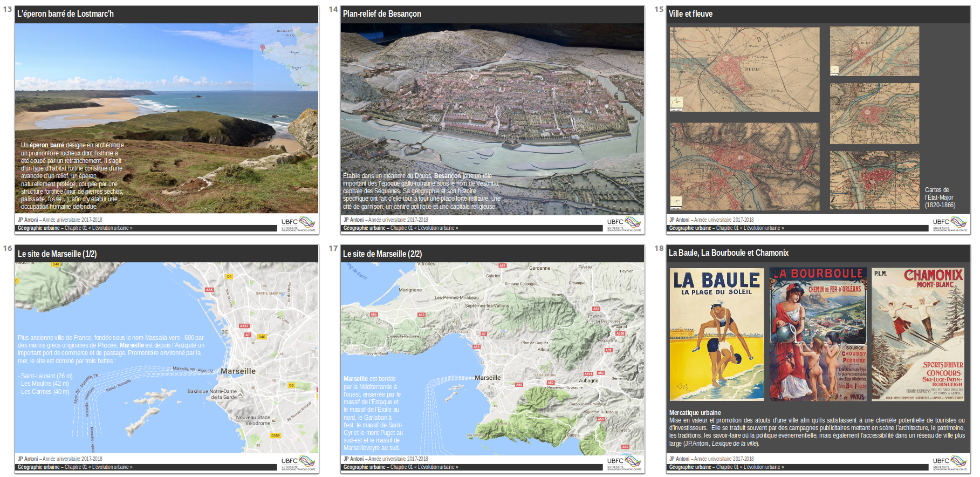Click Cartes de l'État-Major caption

(940, 197)
